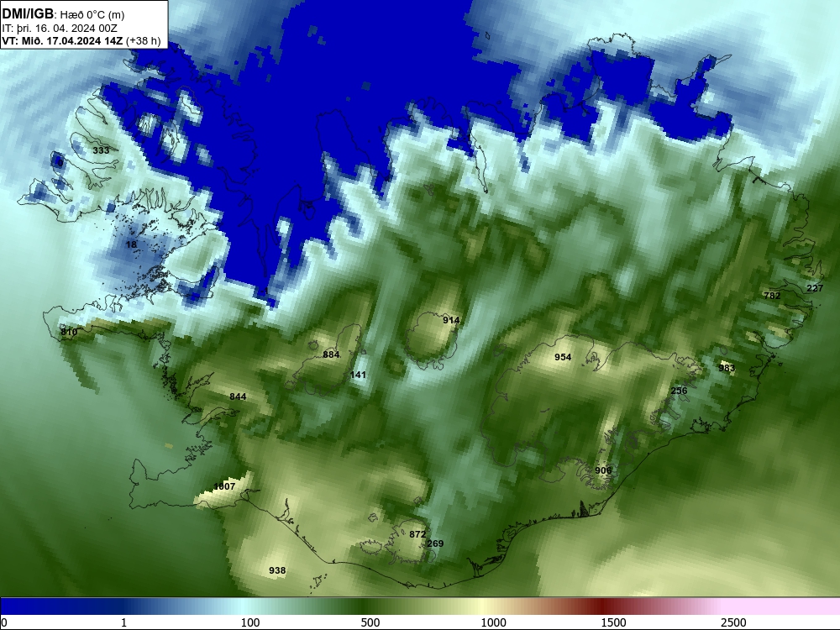Click the 938 value off the south coast

[277, 570]
